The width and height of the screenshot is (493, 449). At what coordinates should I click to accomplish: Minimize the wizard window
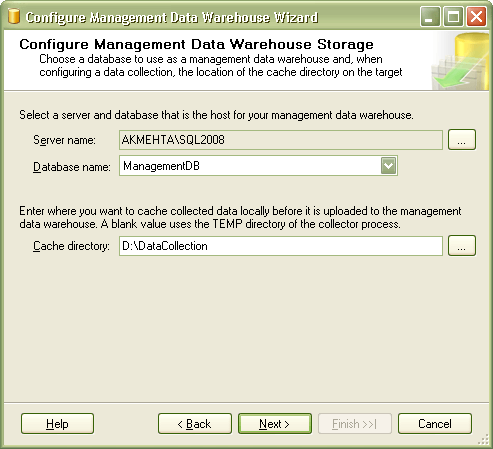(x=430, y=17)
